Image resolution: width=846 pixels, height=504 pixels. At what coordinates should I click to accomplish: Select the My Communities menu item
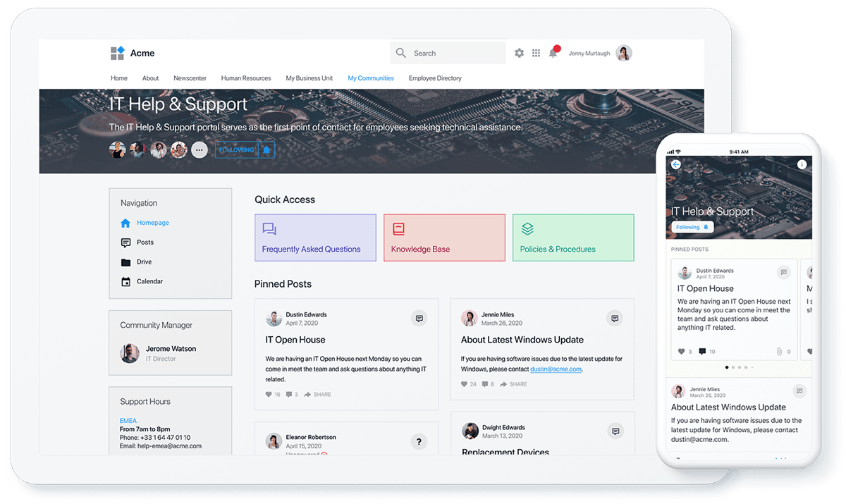click(371, 78)
